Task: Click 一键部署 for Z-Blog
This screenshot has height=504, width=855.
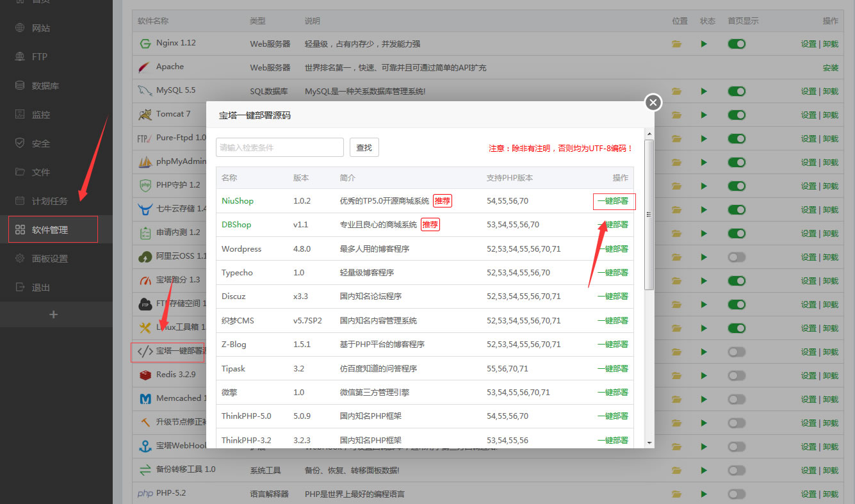Action: pyautogui.click(x=613, y=344)
